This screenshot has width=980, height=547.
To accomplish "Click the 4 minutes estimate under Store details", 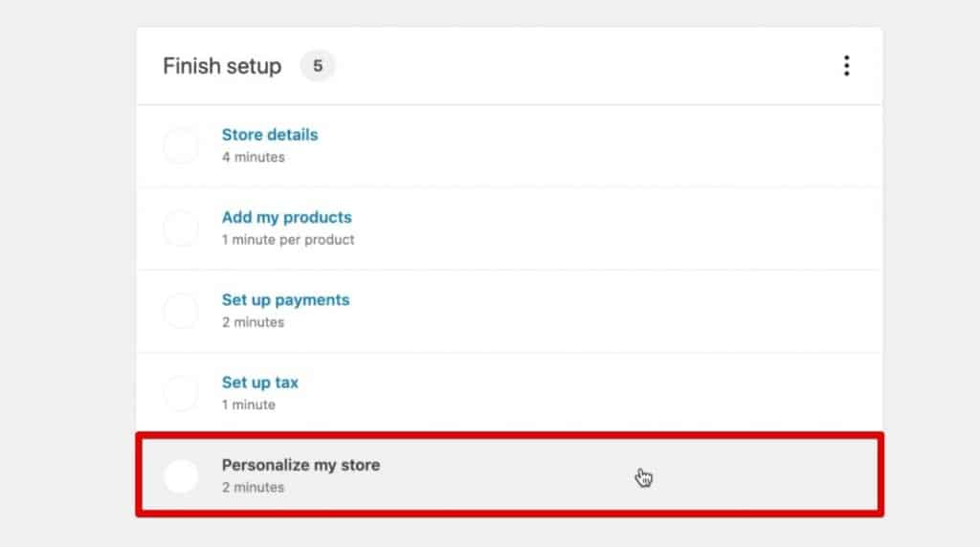I will (x=253, y=158).
